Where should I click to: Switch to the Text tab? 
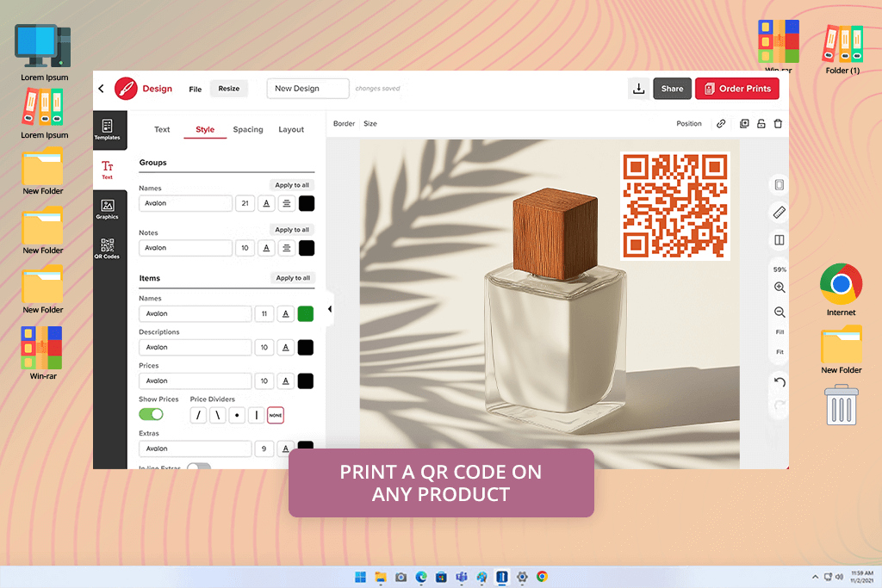162,129
